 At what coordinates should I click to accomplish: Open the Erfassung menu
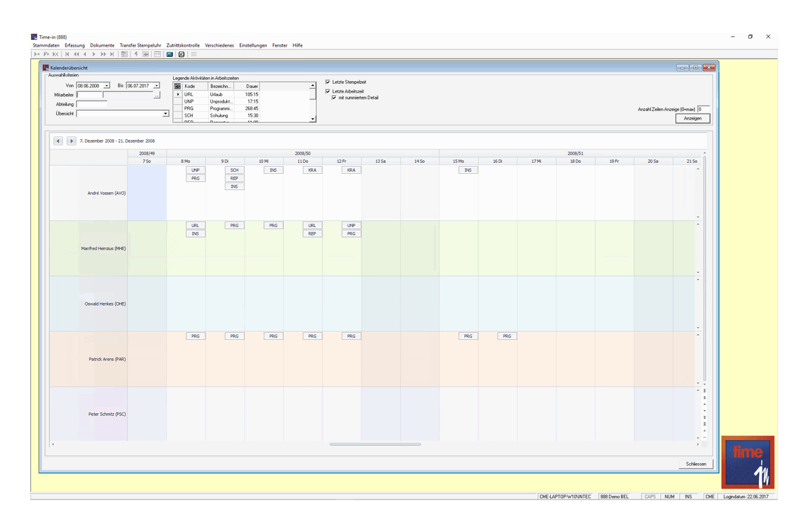(74, 45)
